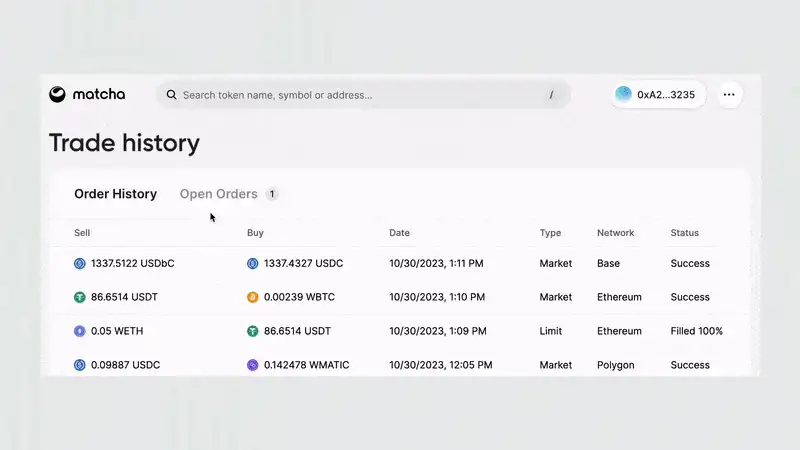
Task: Click the wallet avatar icon
Action: pyautogui.click(x=623, y=94)
